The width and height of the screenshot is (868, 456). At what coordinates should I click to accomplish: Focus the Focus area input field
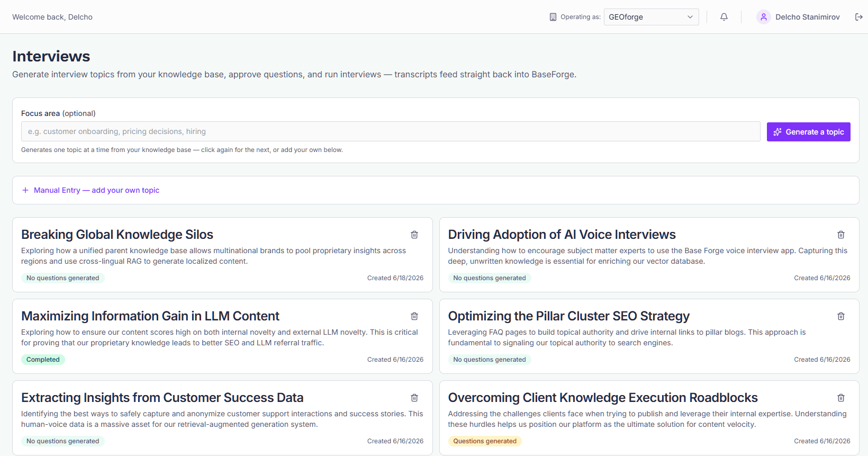point(391,131)
